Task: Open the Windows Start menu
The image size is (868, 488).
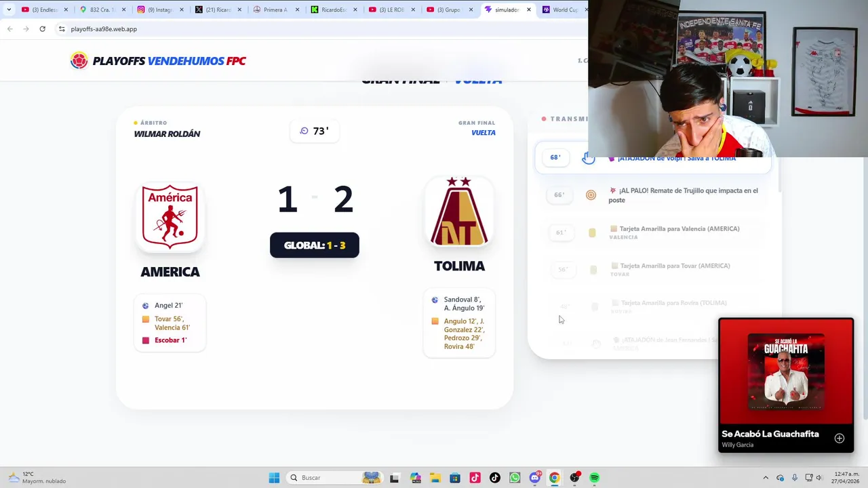Action: point(274,478)
